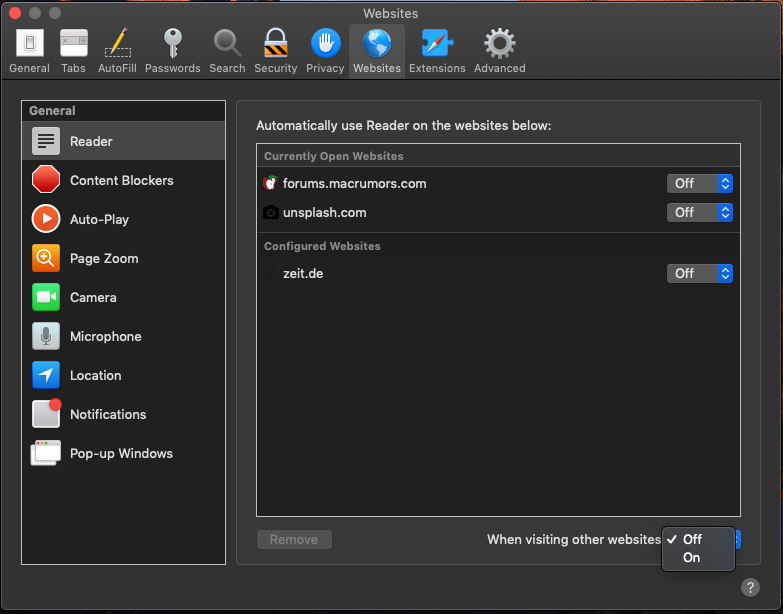The width and height of the screenshot is (783, 614).
Task: Choose Off in the open popup menu
Action: [698, 539]
